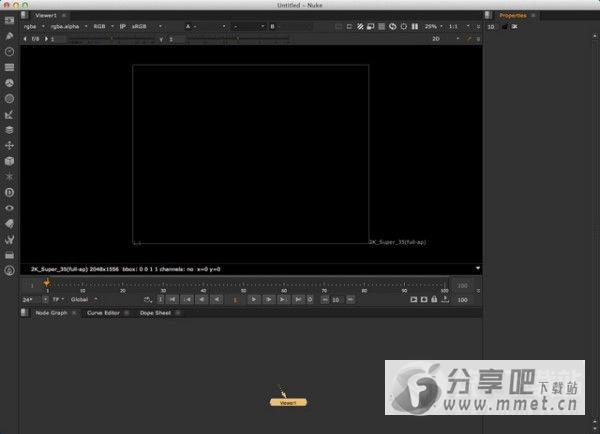Click the capture viewer icon beside flipbook
Image resolution: width=600 pixels, height=434 pixels.
(424, 299)
